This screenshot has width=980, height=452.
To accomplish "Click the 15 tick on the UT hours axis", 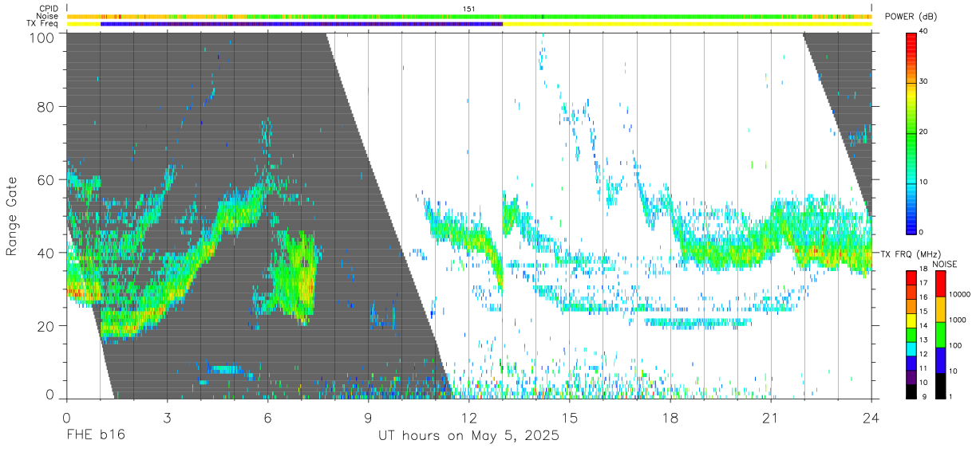I will [x=569, y=417].
